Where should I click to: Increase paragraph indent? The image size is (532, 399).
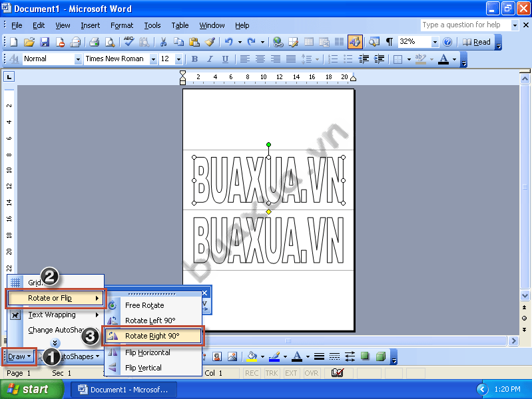coord(379,59)
